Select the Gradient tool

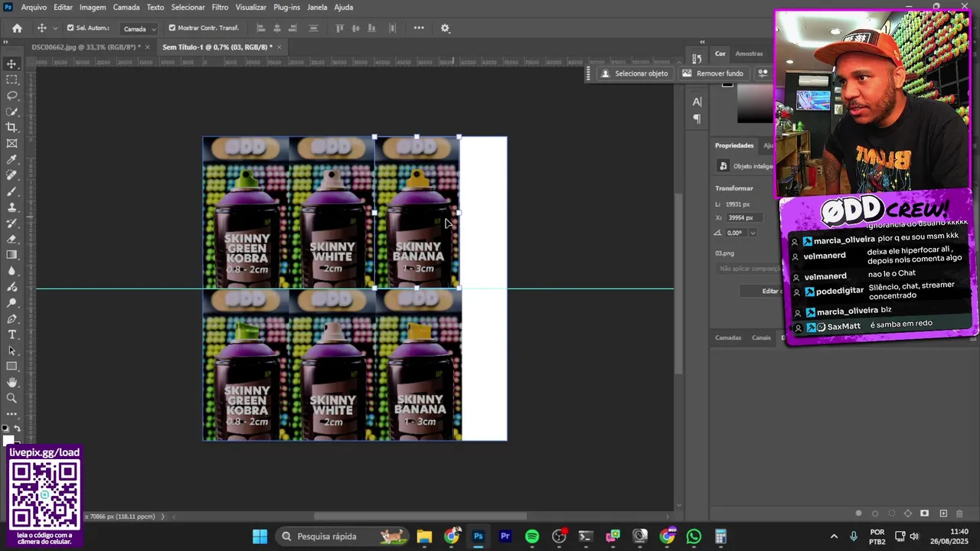[11, 255]
